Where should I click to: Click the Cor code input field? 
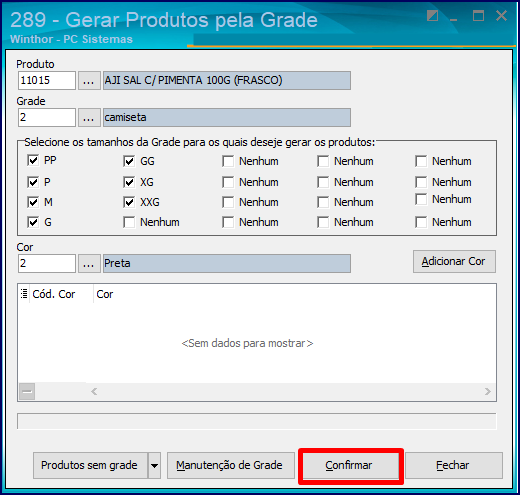[x=47, y=264]
